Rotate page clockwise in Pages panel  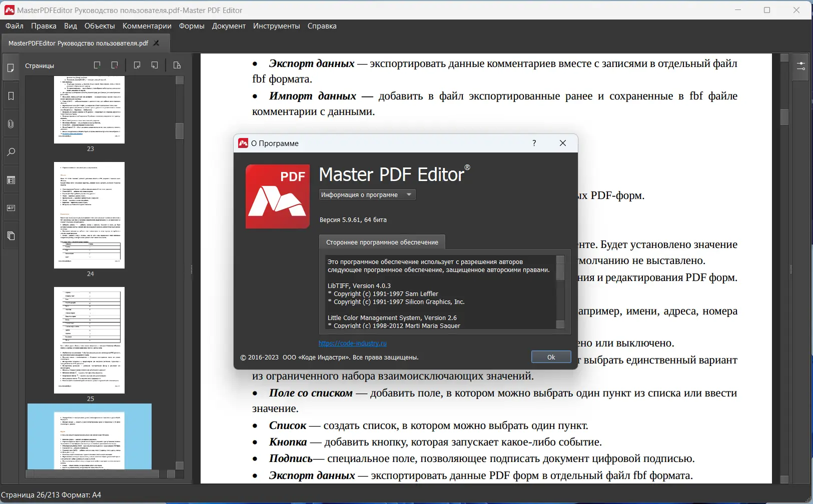[x=155, y=65]
